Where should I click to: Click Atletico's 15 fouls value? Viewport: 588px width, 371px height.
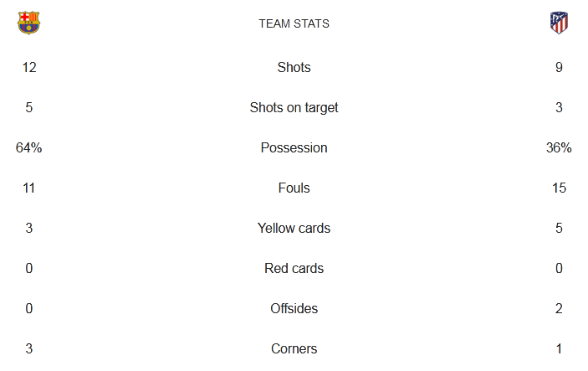click(559, 188)
